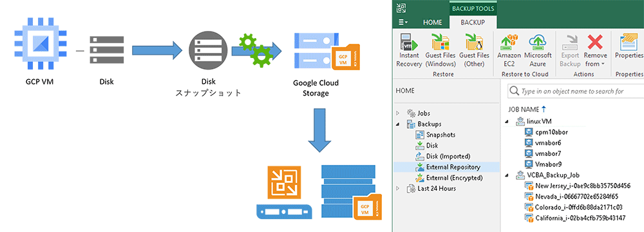The image size is (644, 232).
Task: Switch to the HOME ribbon tab
Action: point(433,23)
